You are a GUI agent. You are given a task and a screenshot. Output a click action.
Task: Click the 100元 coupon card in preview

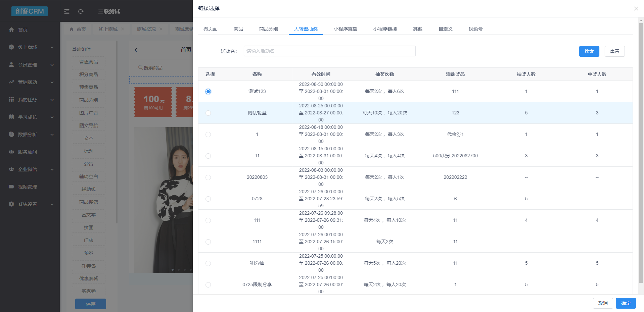pos(154,102)
